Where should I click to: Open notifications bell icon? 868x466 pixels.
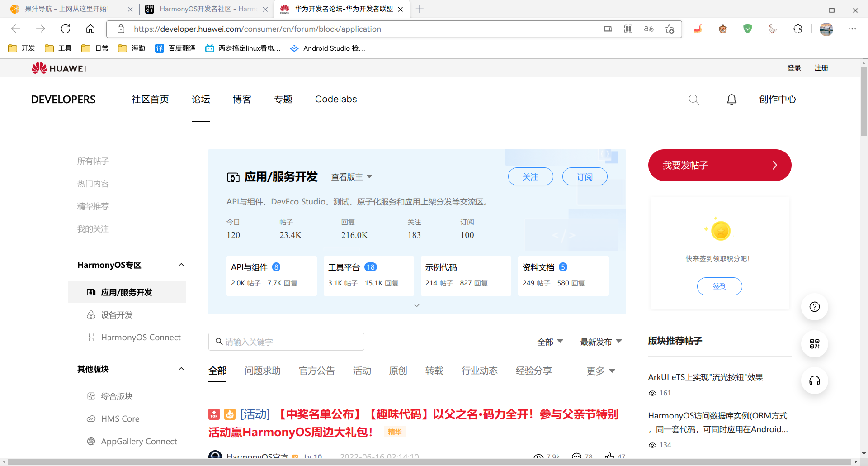(x=731, y=100)
